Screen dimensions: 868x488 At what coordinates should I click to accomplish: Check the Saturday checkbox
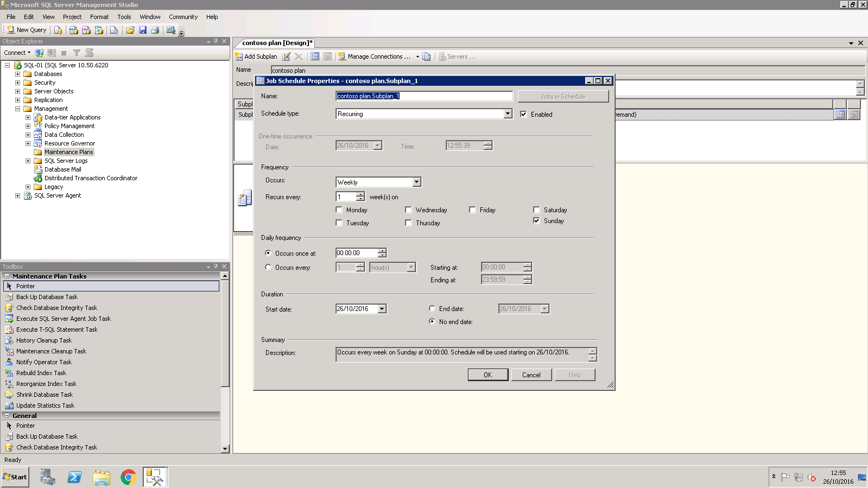pos(536,210)
